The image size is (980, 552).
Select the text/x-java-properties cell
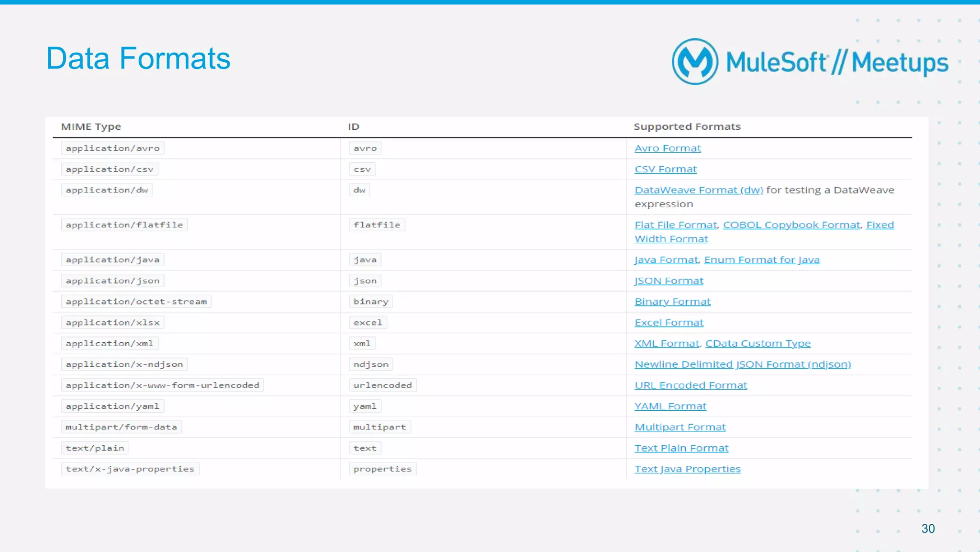tap(130, 469)
